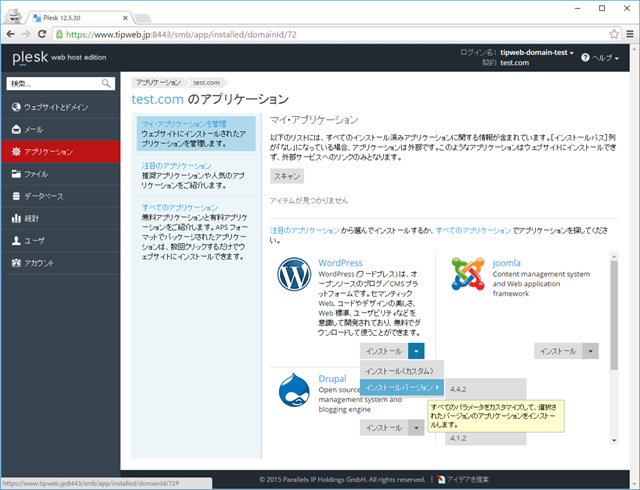Screen dimensions: 640x490
Task: Click application list scrollbar down arrow
Action: 614,441
